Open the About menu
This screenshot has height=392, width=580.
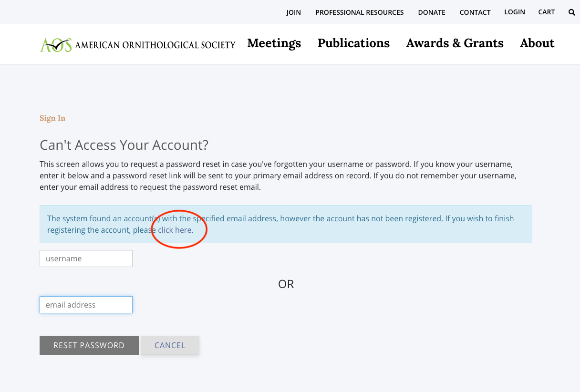point(537,43)
